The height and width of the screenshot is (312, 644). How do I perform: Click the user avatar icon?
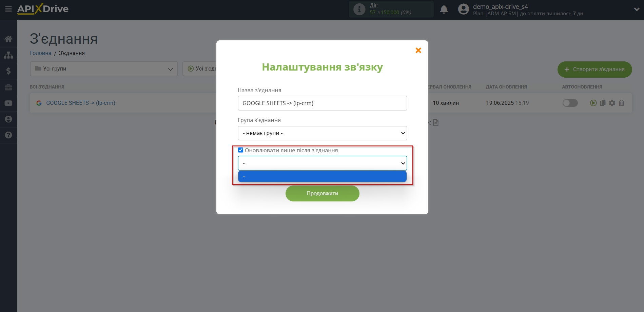463,9
